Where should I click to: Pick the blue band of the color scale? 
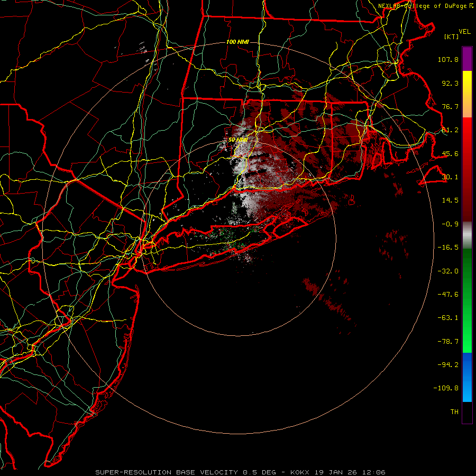pyautogui.click(x=467, y=377)
